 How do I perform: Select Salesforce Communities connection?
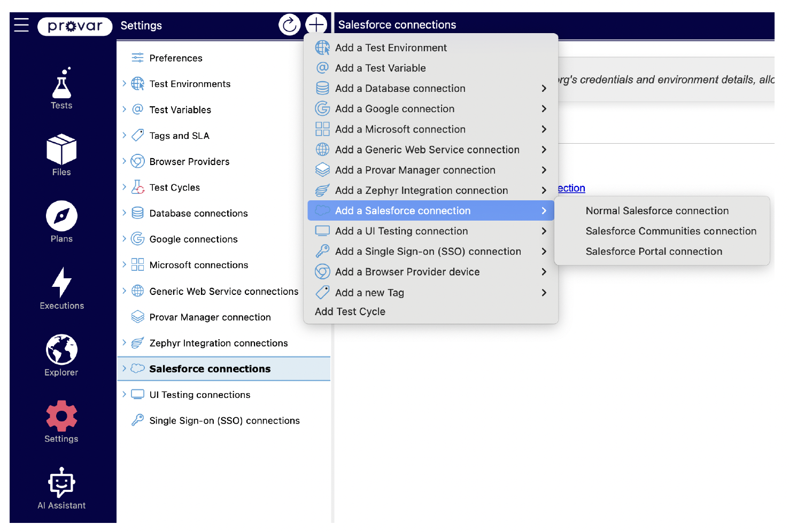[662, 231]
